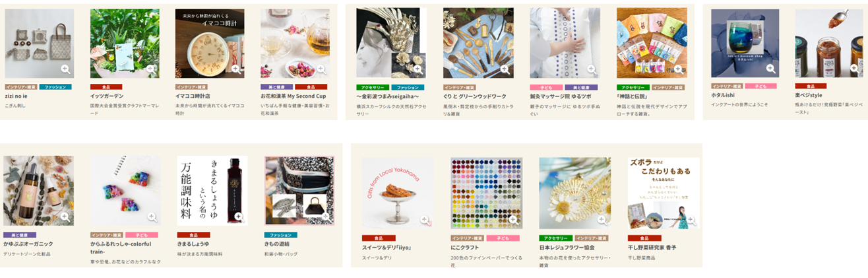Click magnifier on きまるしょうゆ bottle image
868x278 pixels.
pyautogui.click(x=238, y=217)
